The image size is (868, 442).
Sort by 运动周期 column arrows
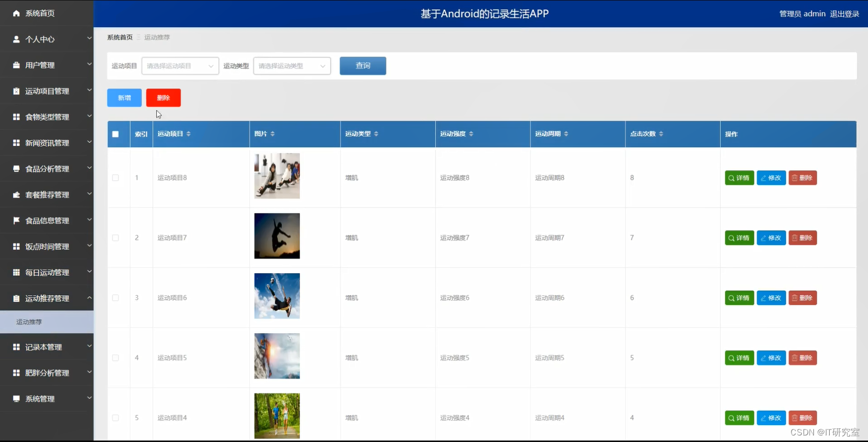(x=566, y=134)
